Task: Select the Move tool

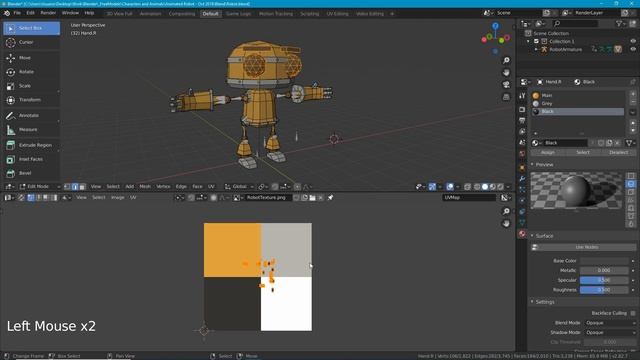Action: click(x=31, y=58)
